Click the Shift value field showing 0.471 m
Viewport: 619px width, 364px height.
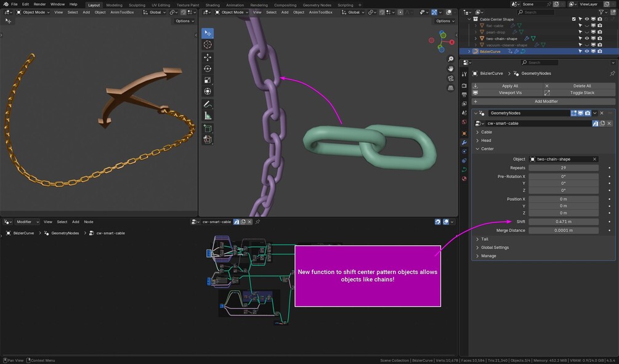[563, 222]
